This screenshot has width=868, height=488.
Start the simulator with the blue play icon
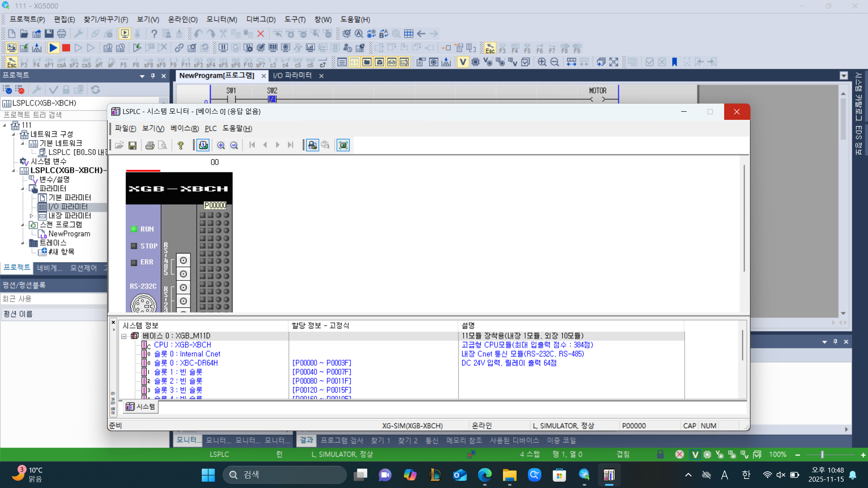coord(53,48)
